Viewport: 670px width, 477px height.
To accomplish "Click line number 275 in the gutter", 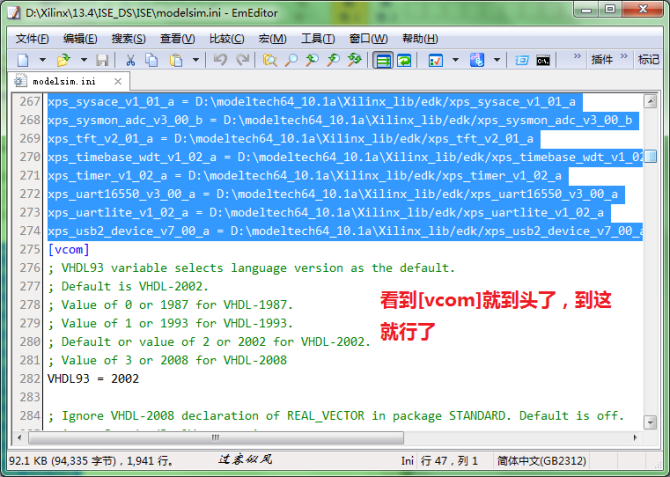I will tap(30, 250).
